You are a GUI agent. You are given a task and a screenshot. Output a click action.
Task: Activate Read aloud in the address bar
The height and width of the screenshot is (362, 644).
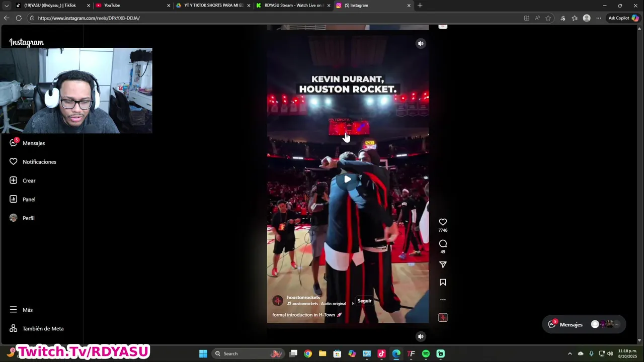[x=537, y=18]
